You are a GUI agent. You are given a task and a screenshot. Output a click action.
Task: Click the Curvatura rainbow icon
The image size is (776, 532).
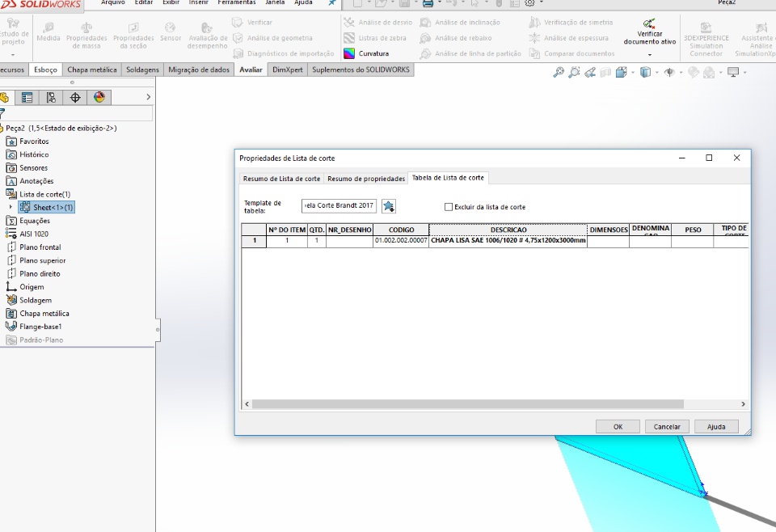click(349, 53)
